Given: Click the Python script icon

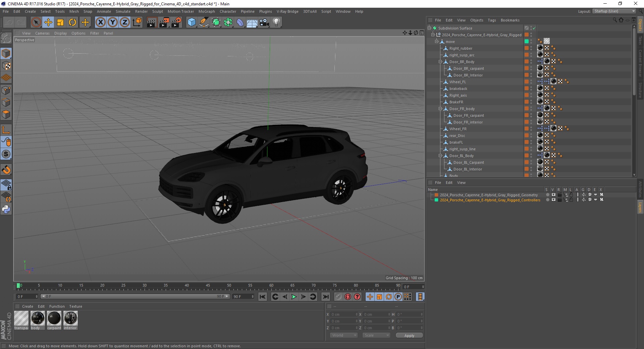Looking at the screenshot, I should click(x=6, y=209).
